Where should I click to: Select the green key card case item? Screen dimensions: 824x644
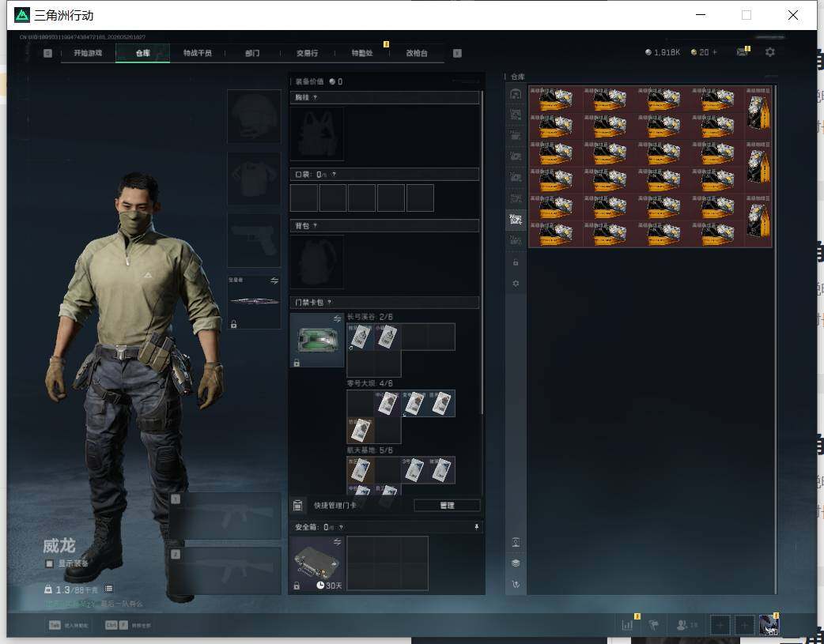317,340
